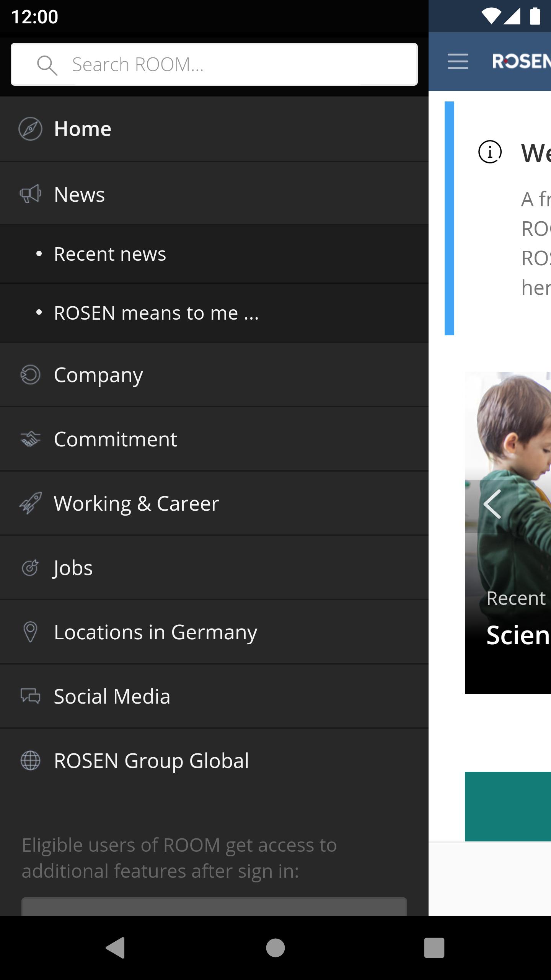This screenshot has width=551, height=980.
Task: Close drawer via hamburger menu icon
Action: tap(458, 61)
